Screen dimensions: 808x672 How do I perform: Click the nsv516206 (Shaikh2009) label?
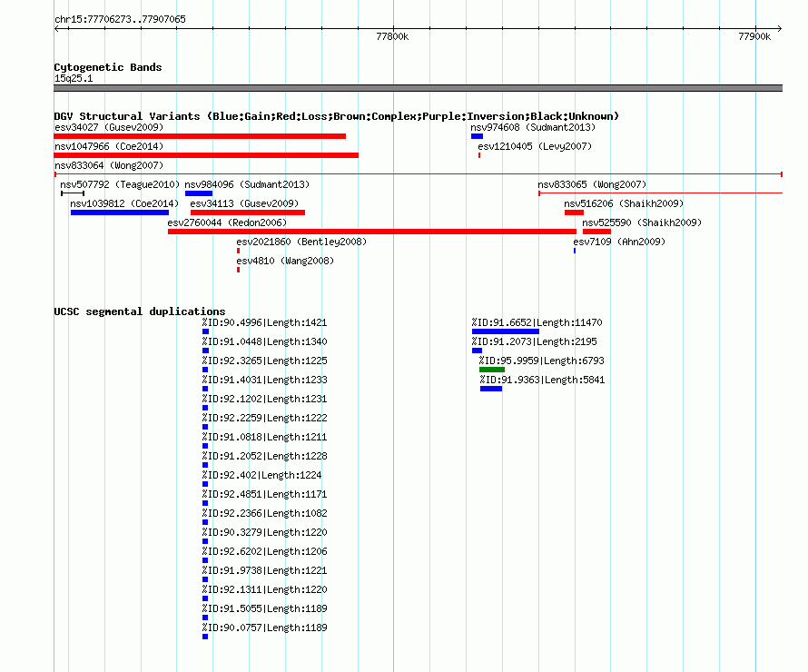[624, 203]
